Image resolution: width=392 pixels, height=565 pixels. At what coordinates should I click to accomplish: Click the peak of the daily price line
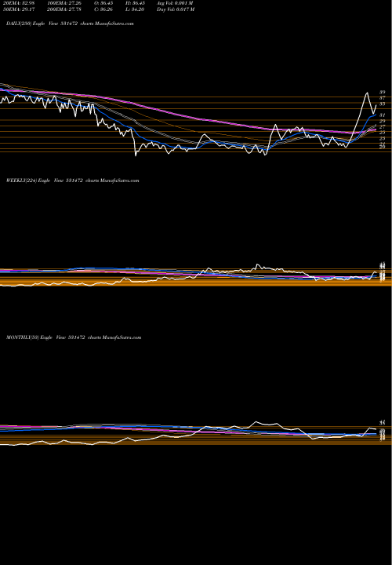(367, 93)
